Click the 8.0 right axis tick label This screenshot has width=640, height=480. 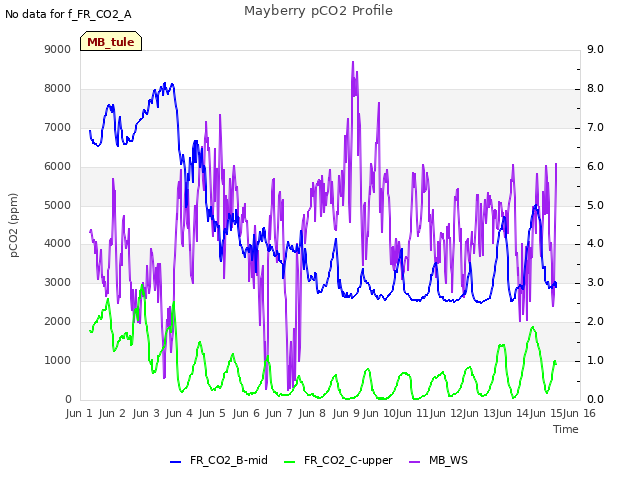tap(596, 89)
